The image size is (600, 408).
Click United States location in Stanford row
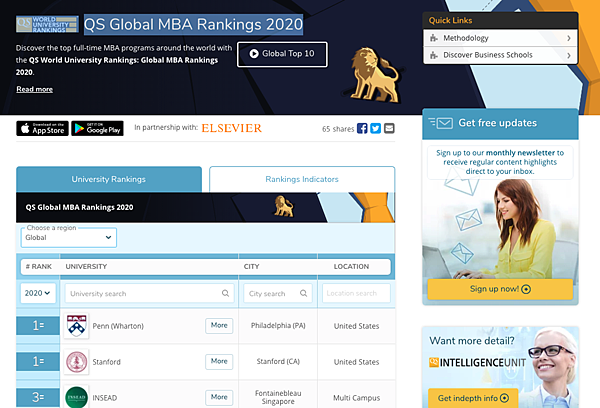click(x=357, y=362)
